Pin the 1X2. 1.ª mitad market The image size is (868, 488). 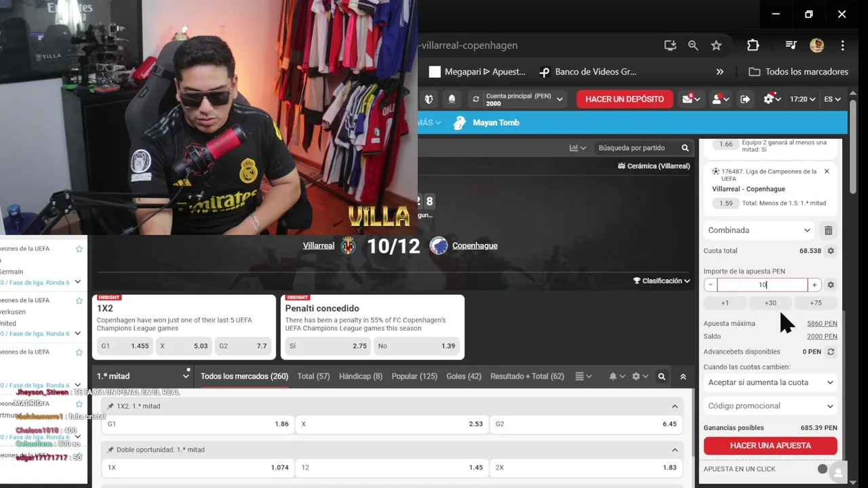click(111, 406)
